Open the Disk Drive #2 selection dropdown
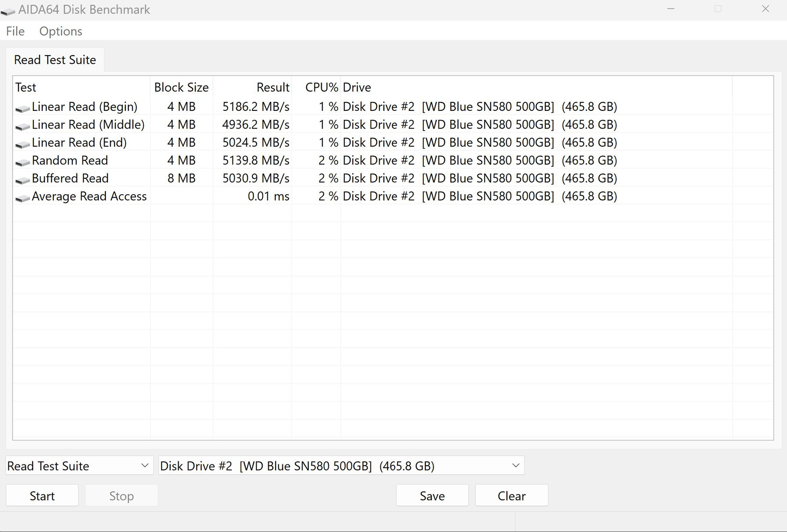The width and height of the screenshot is (787, 532). [341, 466]
